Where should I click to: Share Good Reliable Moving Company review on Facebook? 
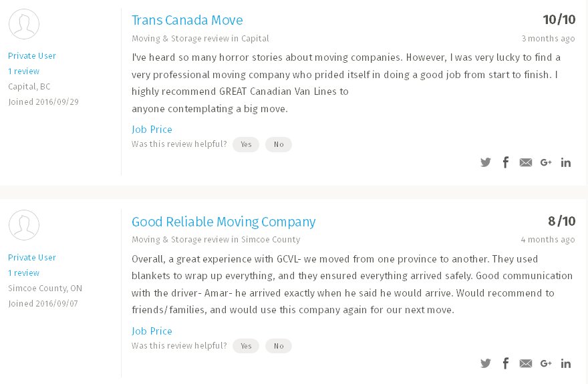(x=506, y=364)
